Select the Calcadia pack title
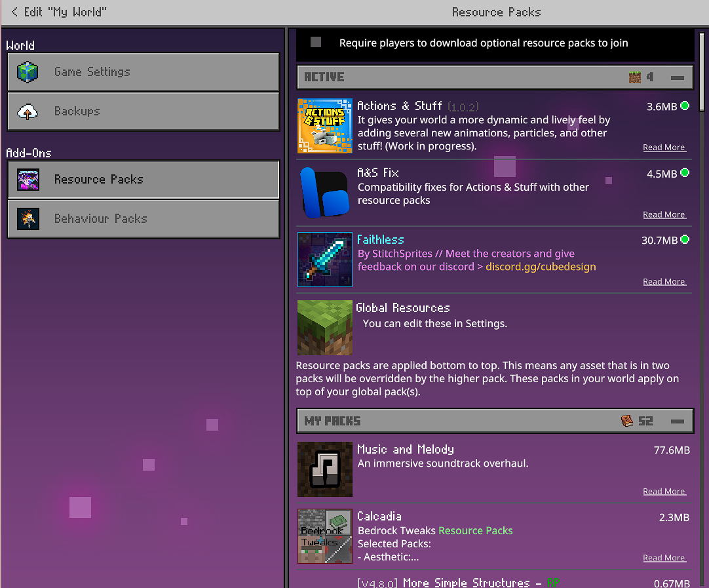Viewport: 709px width, 588px height. 379,517
